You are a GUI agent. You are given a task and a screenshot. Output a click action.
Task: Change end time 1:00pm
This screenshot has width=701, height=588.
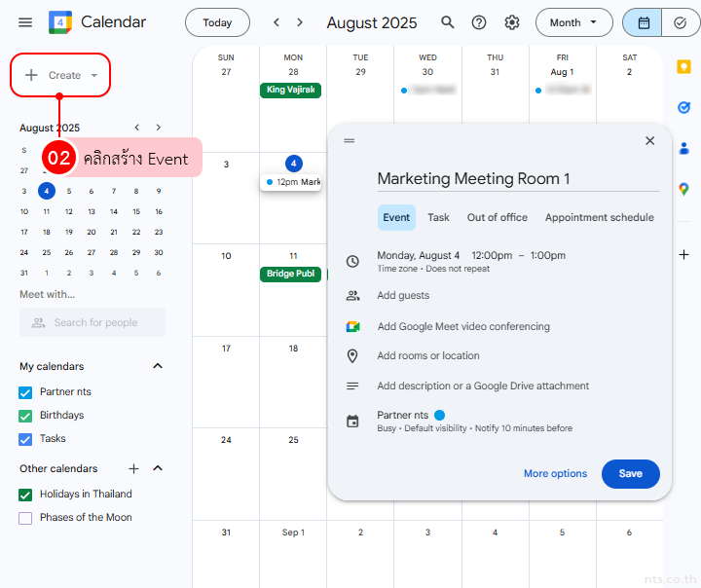[547, 255]
